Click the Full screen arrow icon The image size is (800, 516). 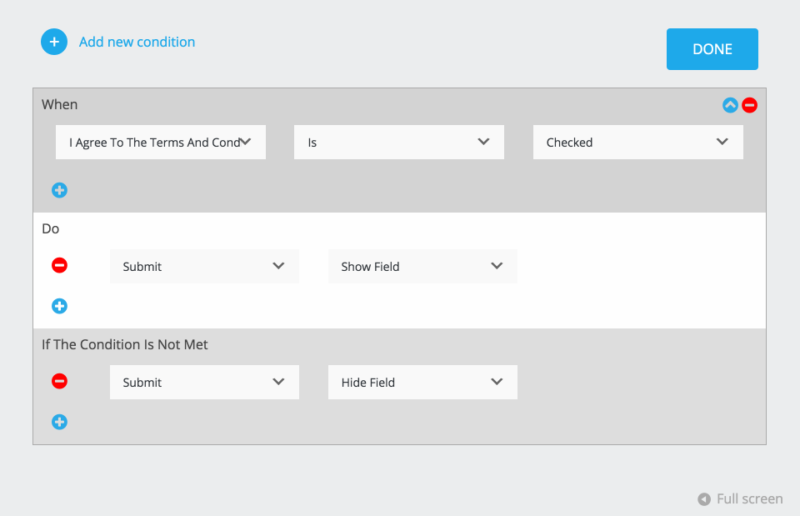[x=704, y=499]
